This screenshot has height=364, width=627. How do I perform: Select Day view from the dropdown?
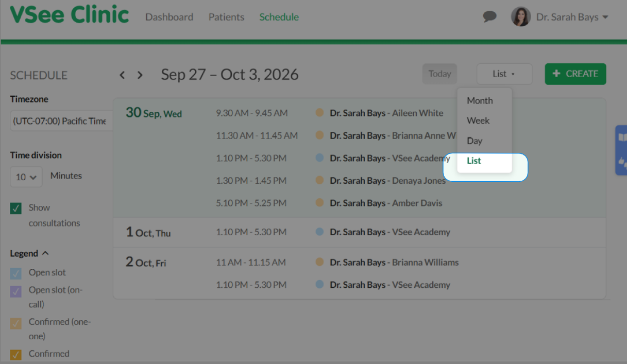click(475, 141)
